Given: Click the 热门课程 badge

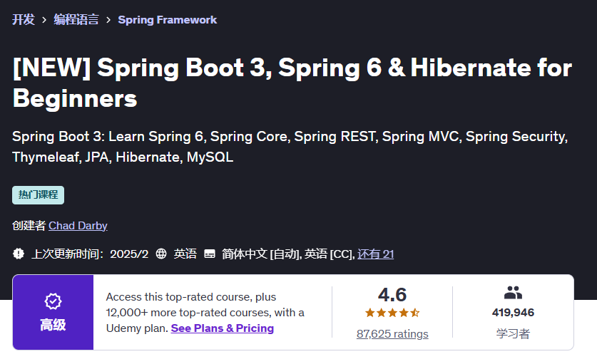Looking at the screenshot, I should click(x=39, y=195).
